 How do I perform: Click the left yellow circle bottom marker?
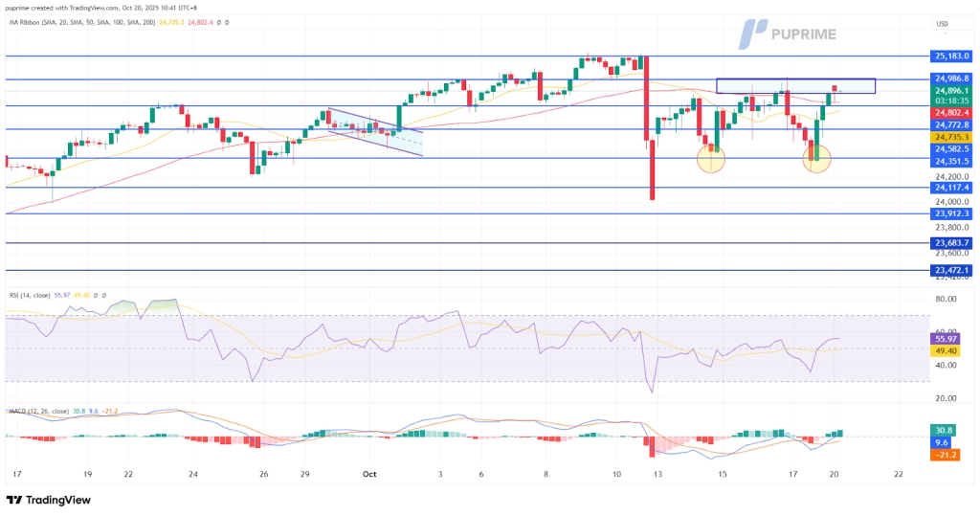click(711, 158)
